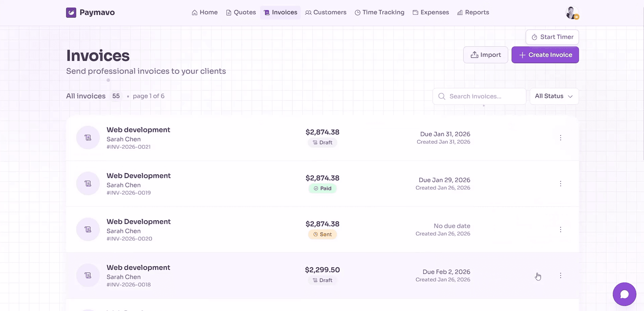Viewport: 644px width, 311px height.
Task: Click the plus icon in Create Invoice
Action: (x=522, y=55)
